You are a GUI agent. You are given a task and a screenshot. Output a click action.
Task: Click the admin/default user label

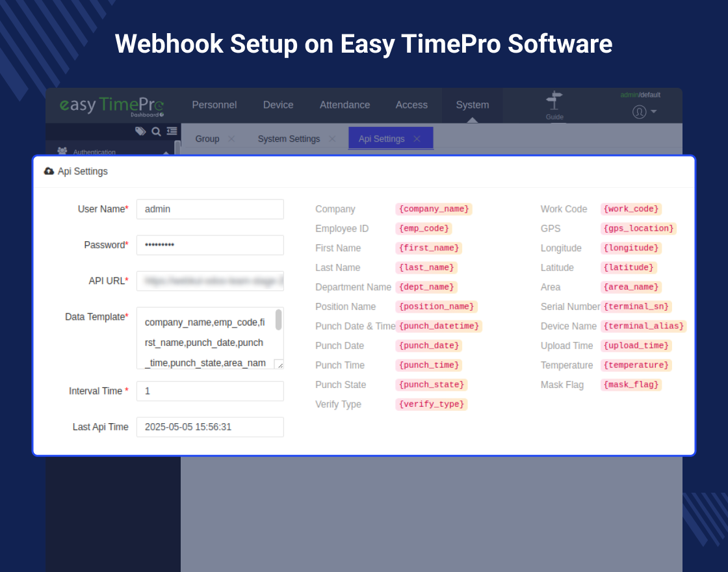pyautogui.click(x=640, y=95)
